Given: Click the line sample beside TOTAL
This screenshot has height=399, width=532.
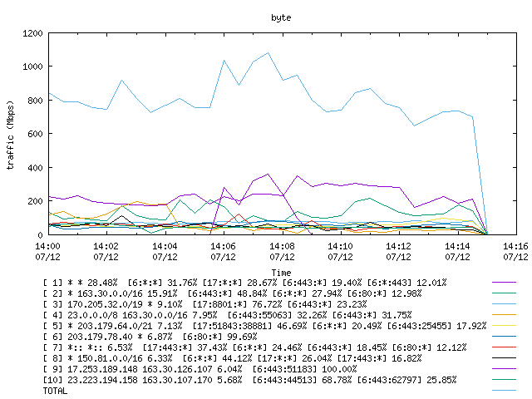Looking at the screenshot, I should [x=504, y=391].
